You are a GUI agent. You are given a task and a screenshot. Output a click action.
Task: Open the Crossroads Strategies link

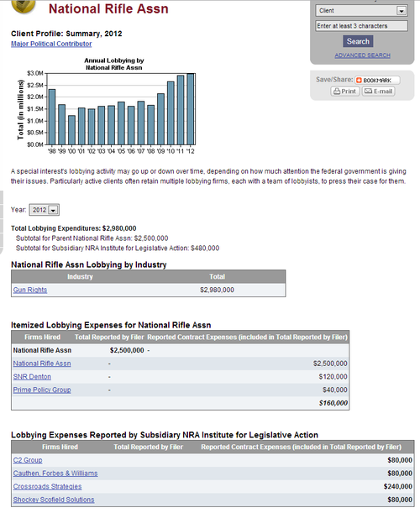[x=47, y=486]
